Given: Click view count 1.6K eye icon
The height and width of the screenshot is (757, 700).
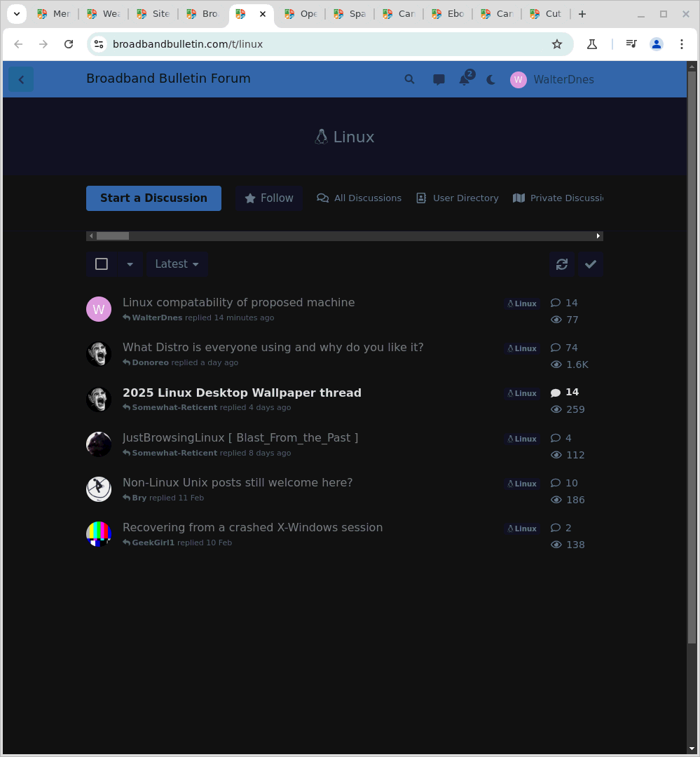Looking at the screenshot, I should click(x=556, y=364).
